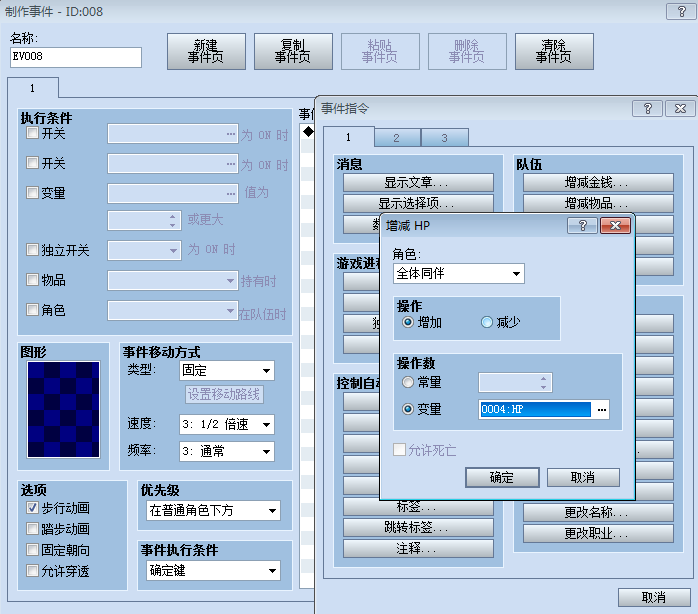Image resolution: width=698 pixels, height=614 pixels.
Task: Close the 增减 HP dialog
Action: coord(615,226)
